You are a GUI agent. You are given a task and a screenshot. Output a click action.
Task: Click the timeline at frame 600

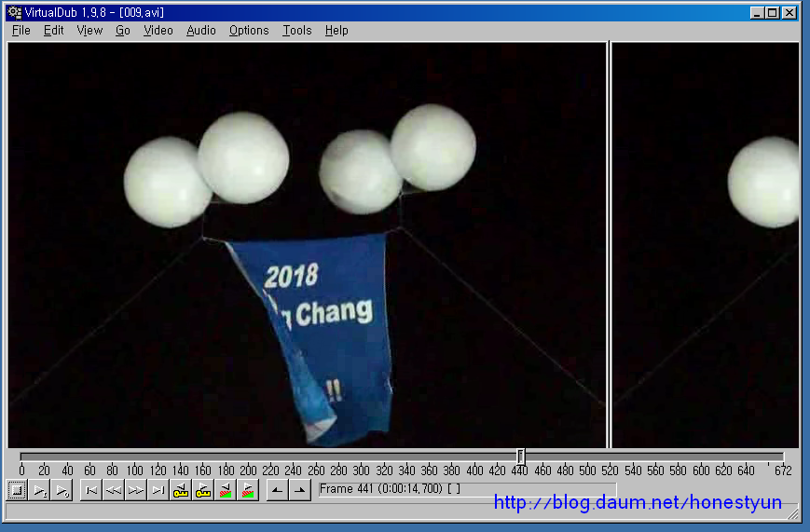[x=701, y=457]
